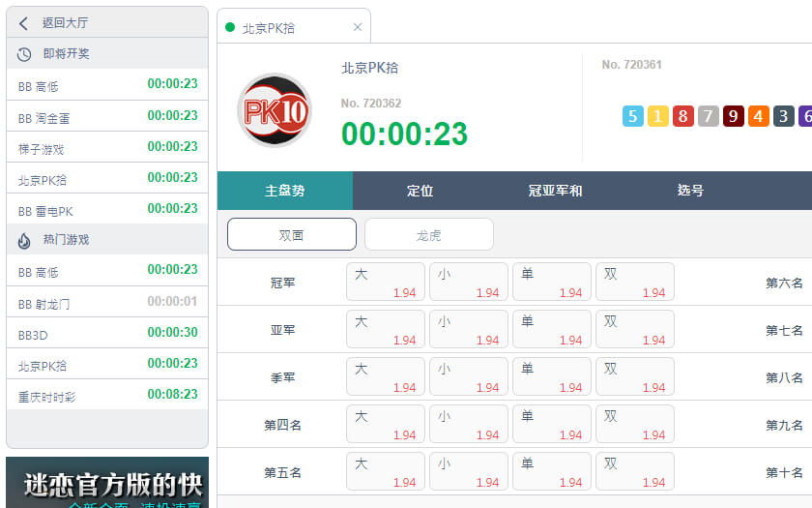This screenshot has height=508, width=812.
Task: Click the green status dot on tab
Action: [230, 28]
